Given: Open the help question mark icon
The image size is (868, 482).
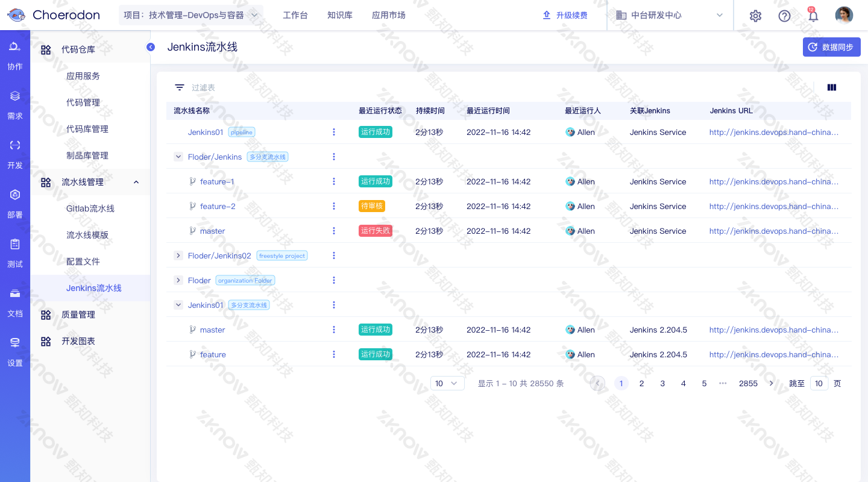Looking at the screenshot, I should (784, 16).
